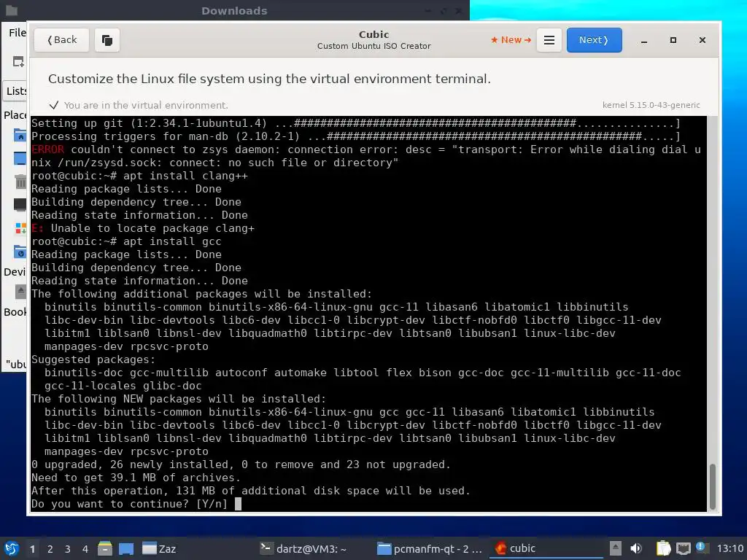Open File menu in Downloads window
Viewport: 747px width, 560px height.
(x=18, y=33)
